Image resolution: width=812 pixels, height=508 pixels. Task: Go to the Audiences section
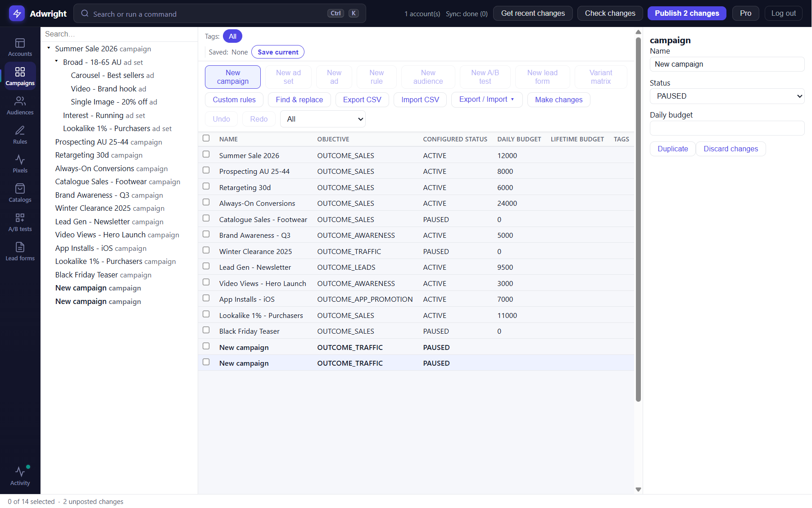(x=20, y=106)
